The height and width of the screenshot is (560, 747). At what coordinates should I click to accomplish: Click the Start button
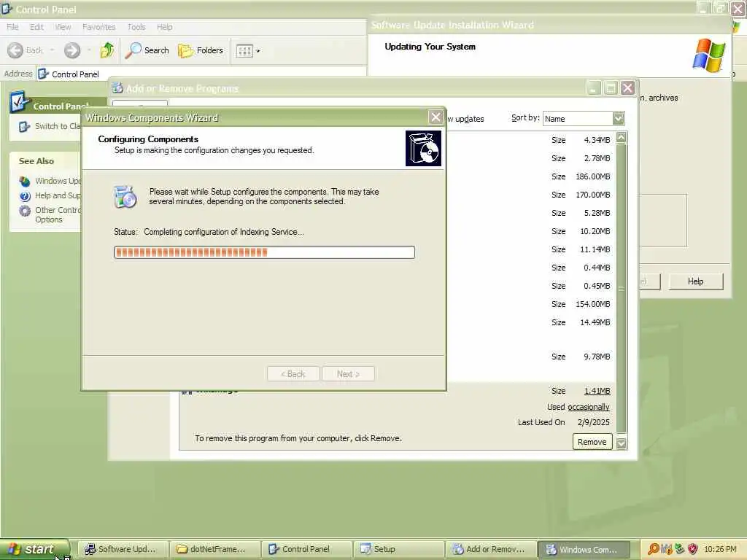[34, 549]
